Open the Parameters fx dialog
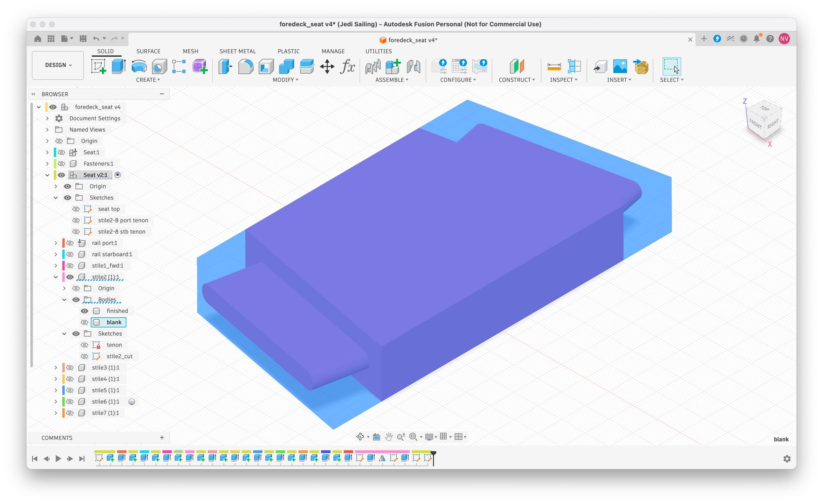Screen dimensions: 823x504 (x=347, y=66)
